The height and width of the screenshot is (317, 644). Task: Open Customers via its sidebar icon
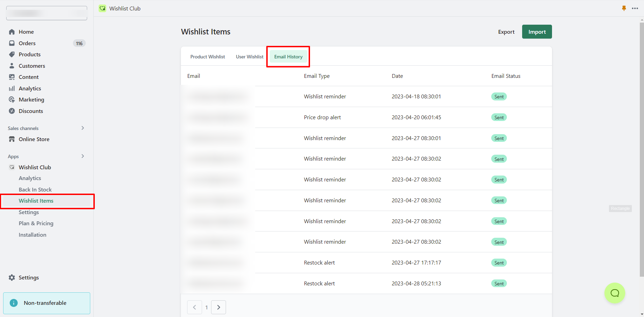click(12, 66)
